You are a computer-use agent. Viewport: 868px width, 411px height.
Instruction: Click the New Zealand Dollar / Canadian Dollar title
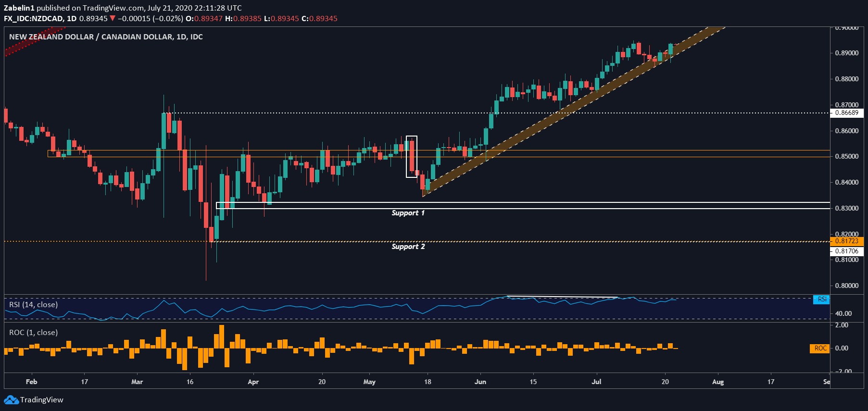[x=106, y=37]
